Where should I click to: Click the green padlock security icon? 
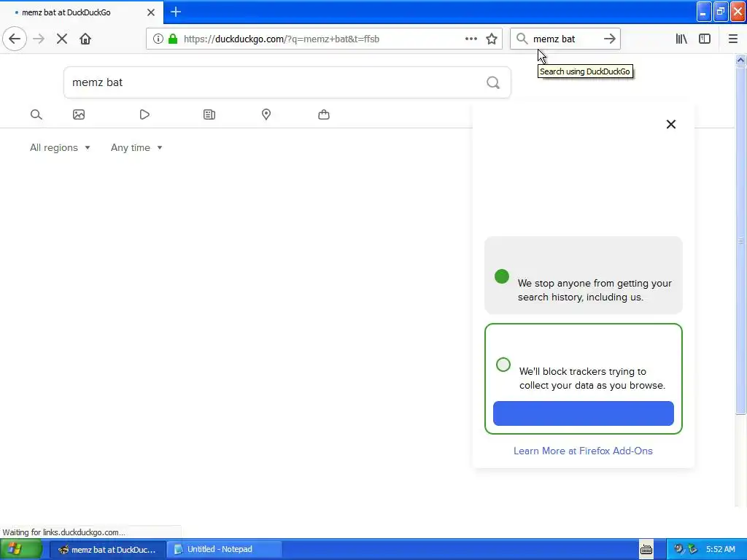(173, 39)
